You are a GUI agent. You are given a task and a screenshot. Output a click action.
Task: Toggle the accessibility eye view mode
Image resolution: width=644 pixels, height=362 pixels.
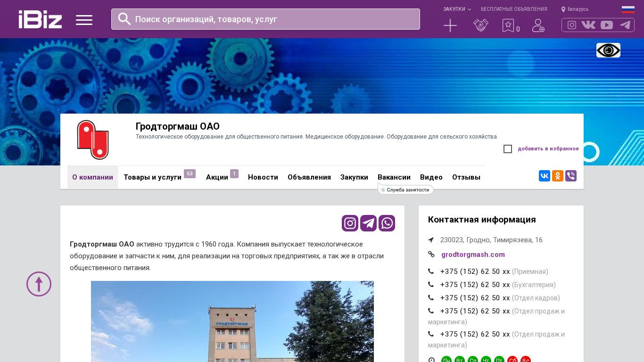[608, 50]
